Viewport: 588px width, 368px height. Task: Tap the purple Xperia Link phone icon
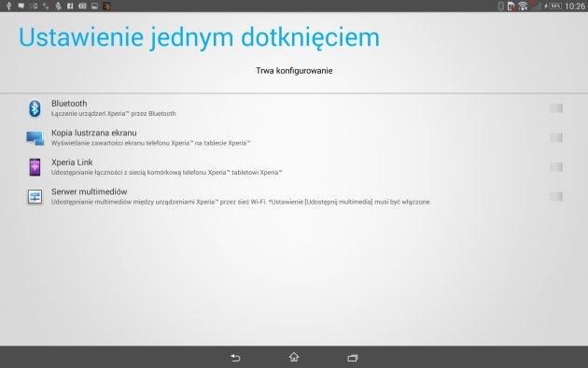pos(35,167)
